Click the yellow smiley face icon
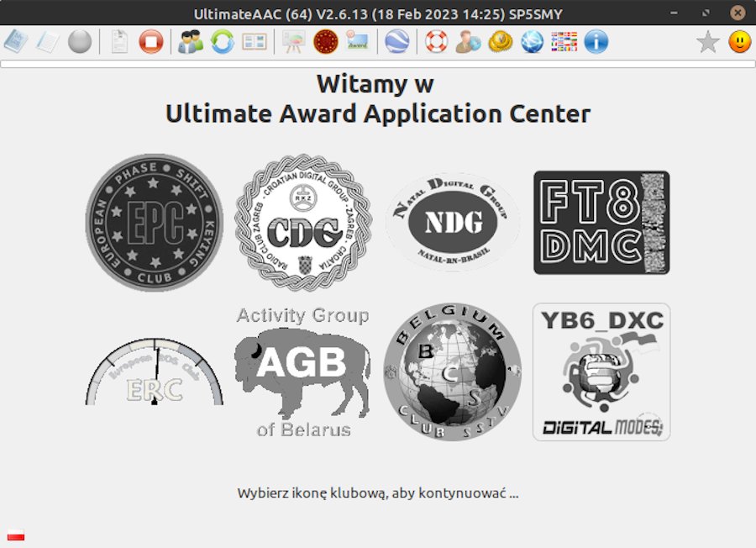756x548 pixels. (x=739, y=41)
